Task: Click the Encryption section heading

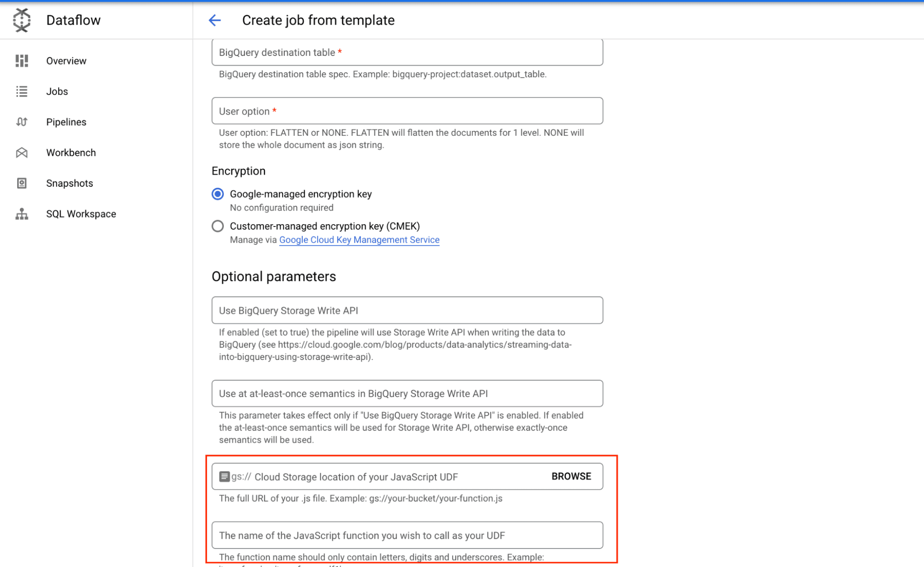Action: (239, 171)
